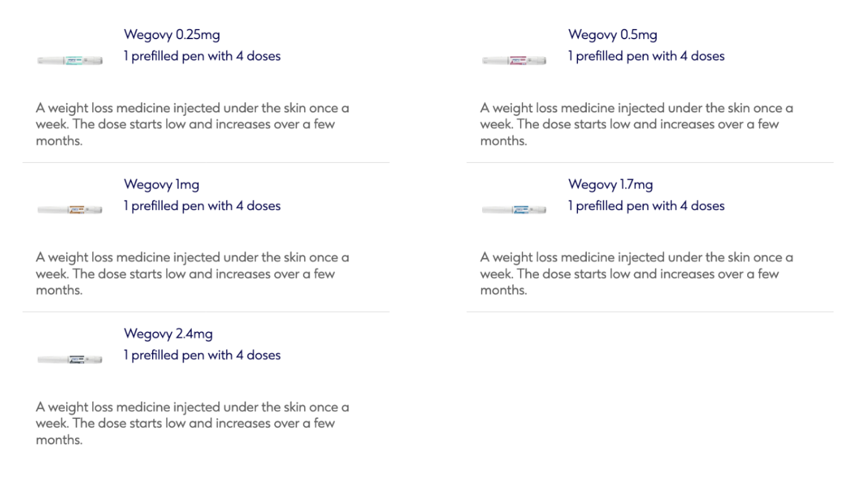Open the Wegovy 1.7mg title link
This screenshot has height=504, width=862.
(x=610, y=184)
